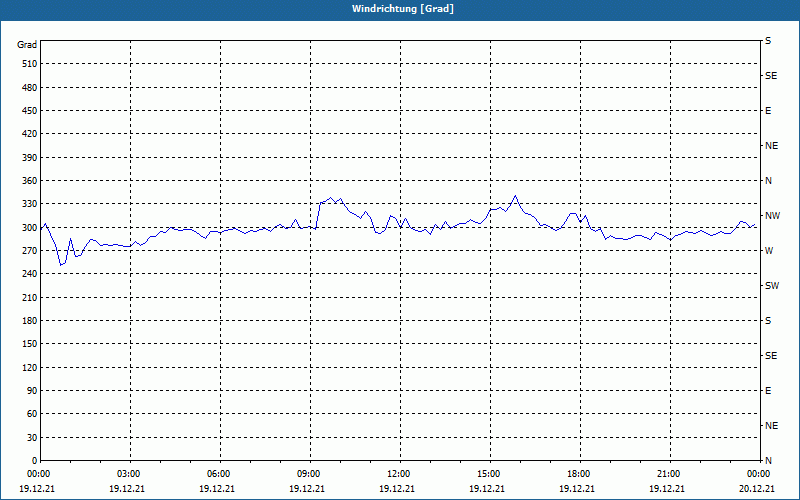Select the W compass direction label

769,251
